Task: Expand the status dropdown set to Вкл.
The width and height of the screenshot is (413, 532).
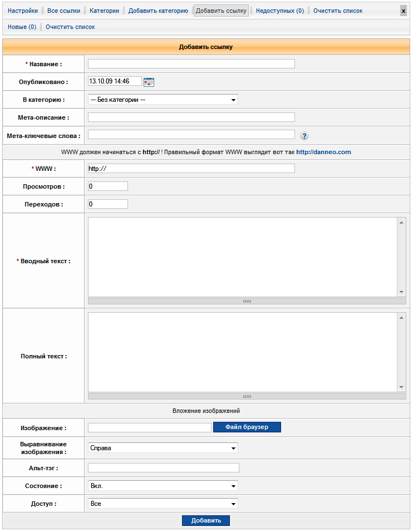Action: (x=163, y=486)
